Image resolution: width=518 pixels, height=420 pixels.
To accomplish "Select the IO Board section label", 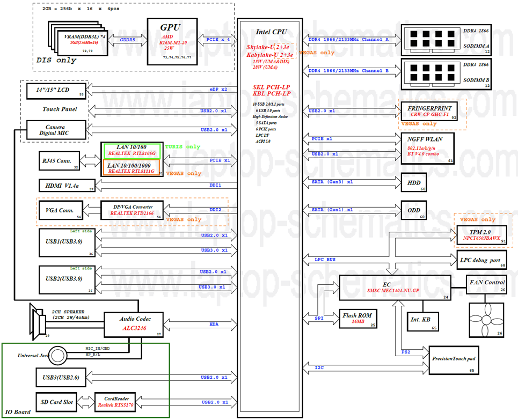I will (x=17, y=412).
